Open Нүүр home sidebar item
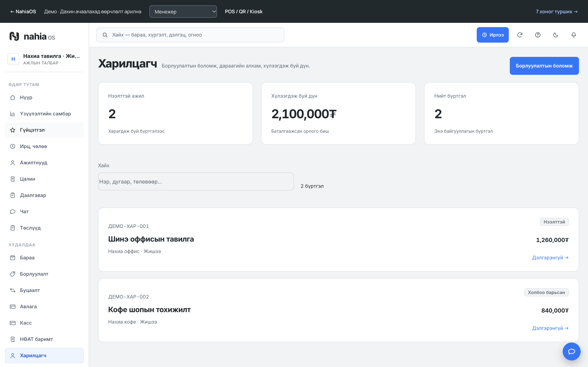This screenshot has width=588, height=367. (x=44, y=98)
